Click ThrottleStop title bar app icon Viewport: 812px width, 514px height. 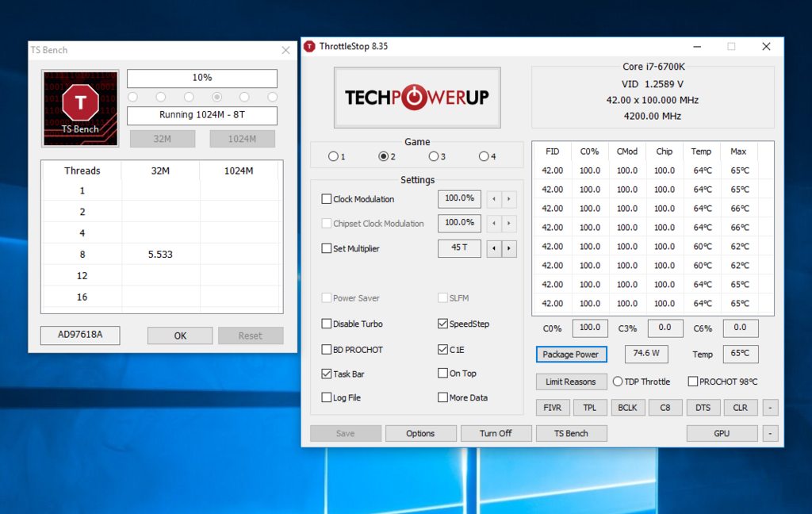(x=309, y=47)
